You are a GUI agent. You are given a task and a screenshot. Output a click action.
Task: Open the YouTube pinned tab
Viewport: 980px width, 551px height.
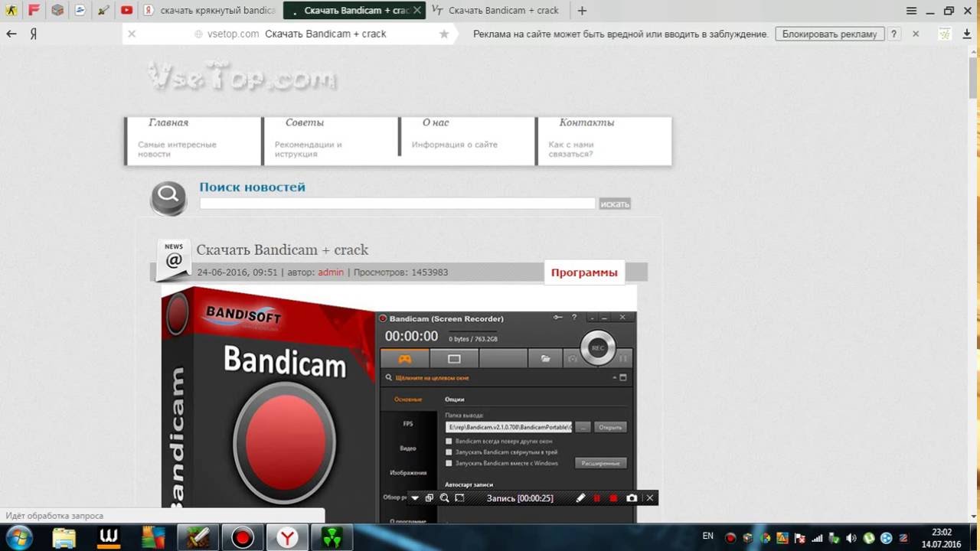pos(126,11)
